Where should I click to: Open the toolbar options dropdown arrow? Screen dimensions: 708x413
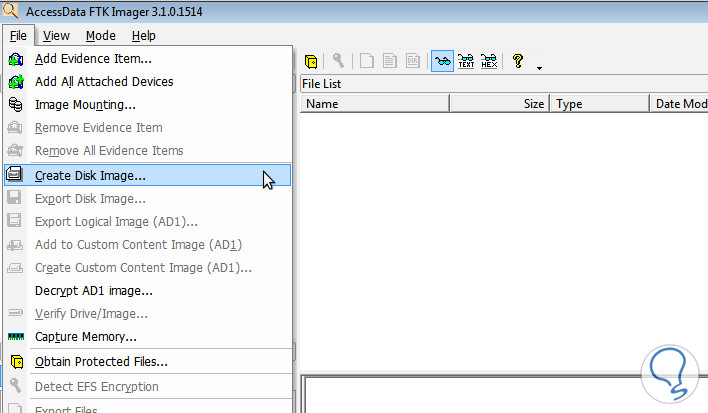click(539, 68)
